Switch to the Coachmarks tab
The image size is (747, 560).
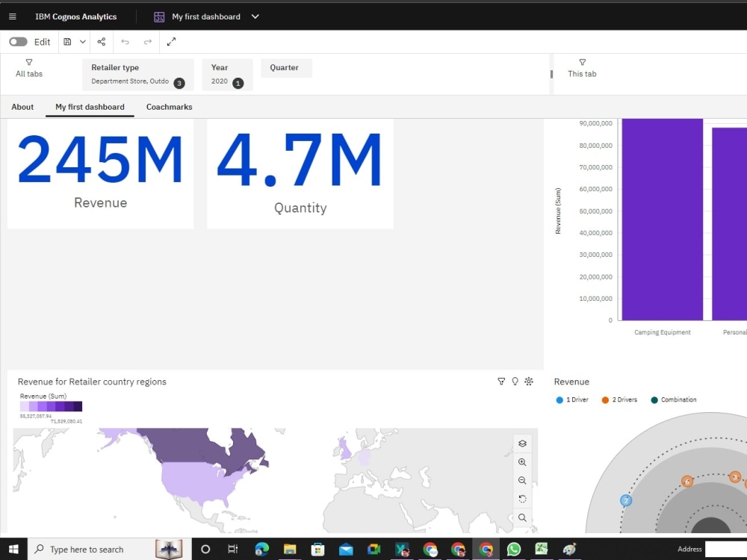[169, 107]
